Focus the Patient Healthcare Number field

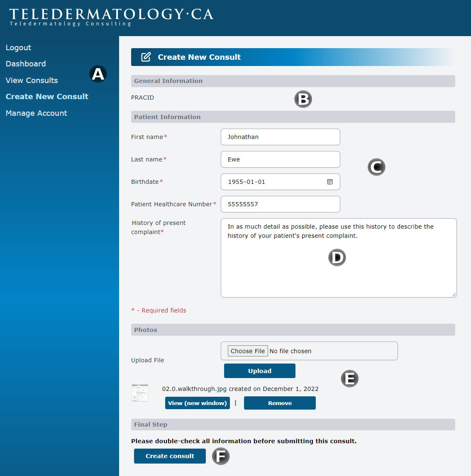pos(281,204)
